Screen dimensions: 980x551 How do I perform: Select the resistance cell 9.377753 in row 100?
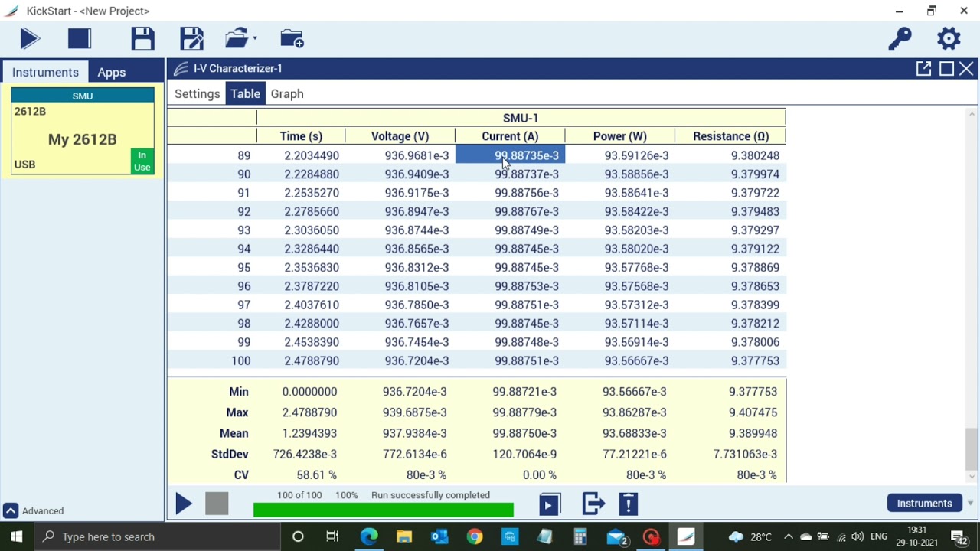pyautogui.click(x=730, y=361)
